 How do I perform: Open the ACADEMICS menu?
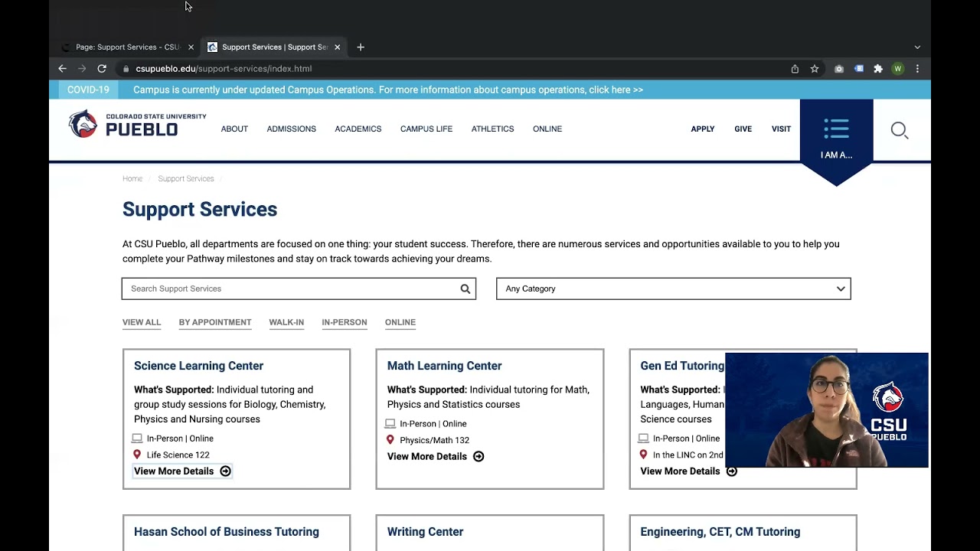coord(358,129)
